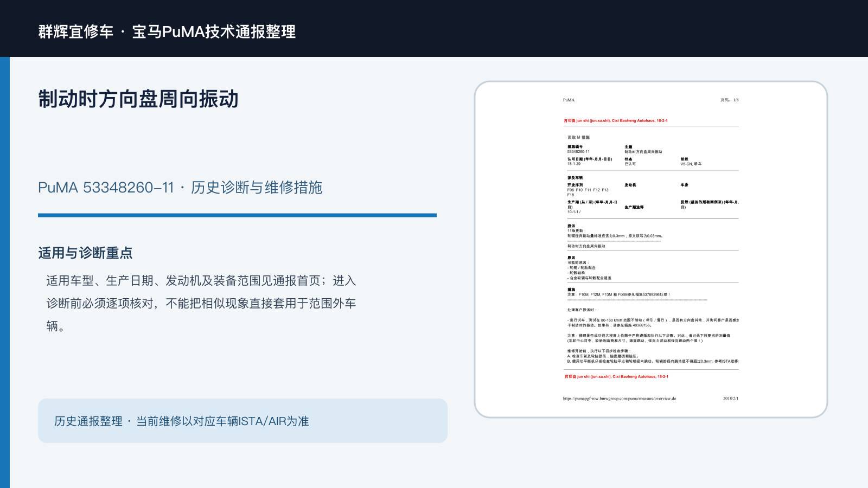Click the blue vertical accent bar at left edge
The image size is (868, 488).
point(5,272)
